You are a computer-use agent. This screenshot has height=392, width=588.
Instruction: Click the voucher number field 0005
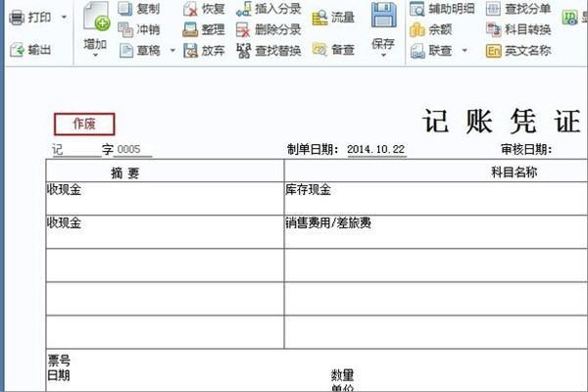tap(128, 150)
